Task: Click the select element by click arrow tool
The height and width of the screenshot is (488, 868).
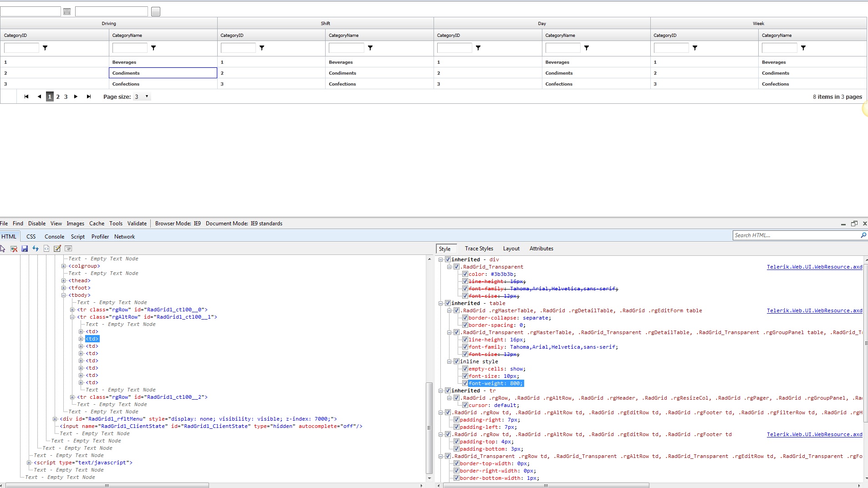Action: point(3,249)
